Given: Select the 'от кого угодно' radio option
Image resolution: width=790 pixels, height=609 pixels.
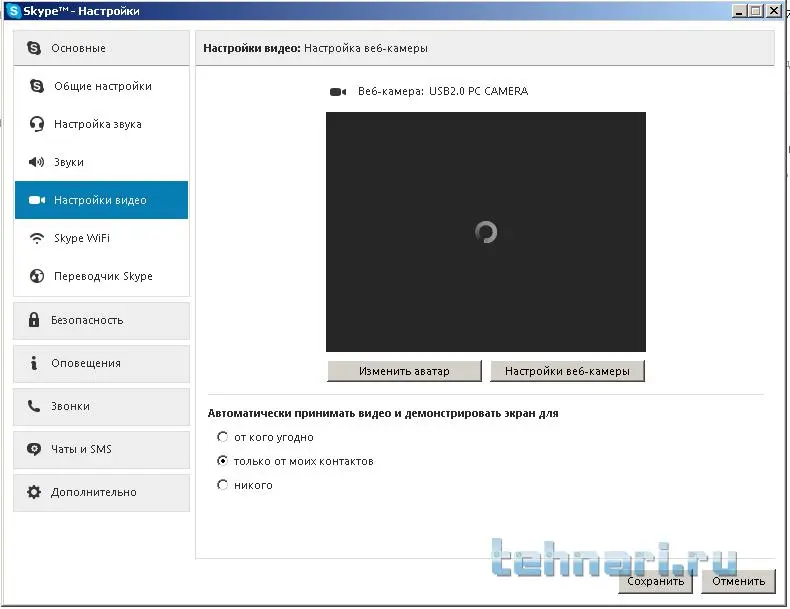Looking at the screenshot, I should [222, 437].
